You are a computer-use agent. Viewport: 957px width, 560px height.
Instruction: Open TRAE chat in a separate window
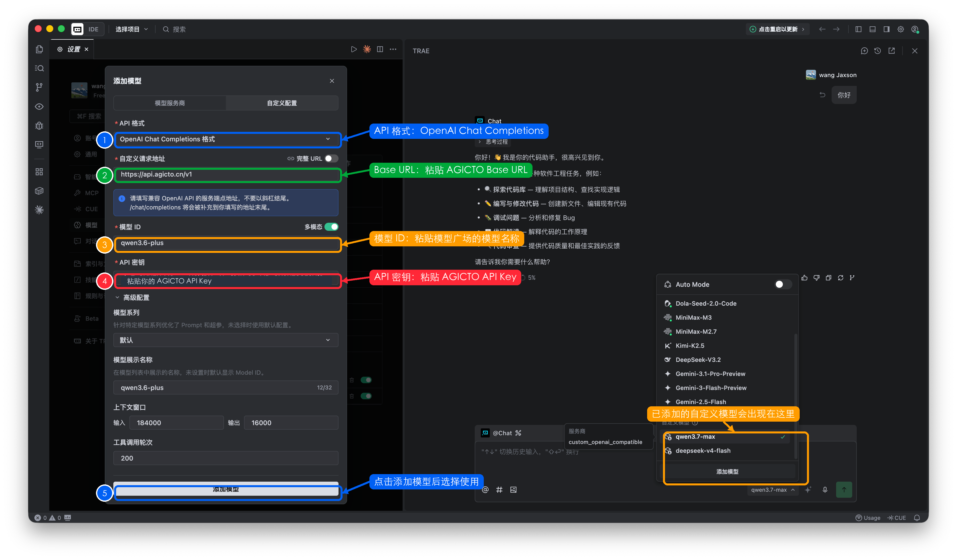[x=892, y=51]
